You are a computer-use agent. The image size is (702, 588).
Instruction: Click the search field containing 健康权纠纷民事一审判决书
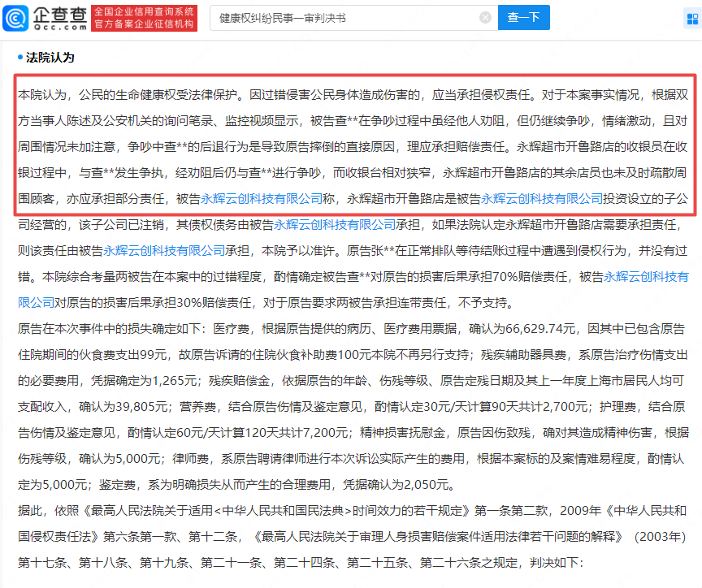click(353, 18)
